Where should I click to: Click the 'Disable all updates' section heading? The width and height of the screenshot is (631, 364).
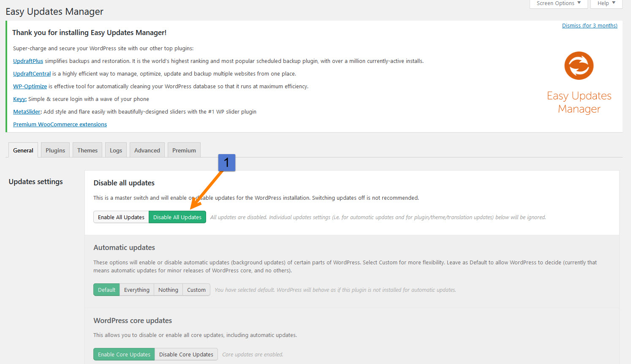[124, 183]
